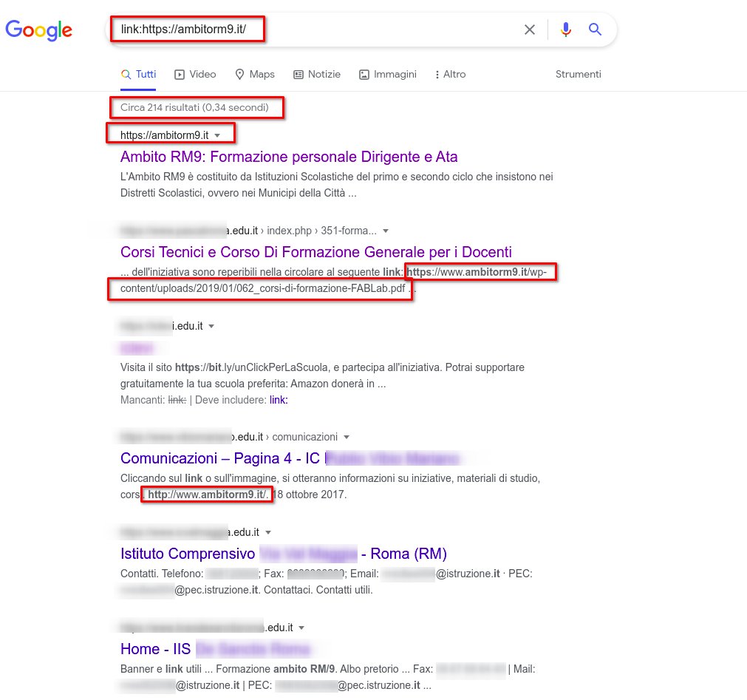
Task: Open Corsi Tecnici e Corso Di Formazione result
Action: click(315, 252)
